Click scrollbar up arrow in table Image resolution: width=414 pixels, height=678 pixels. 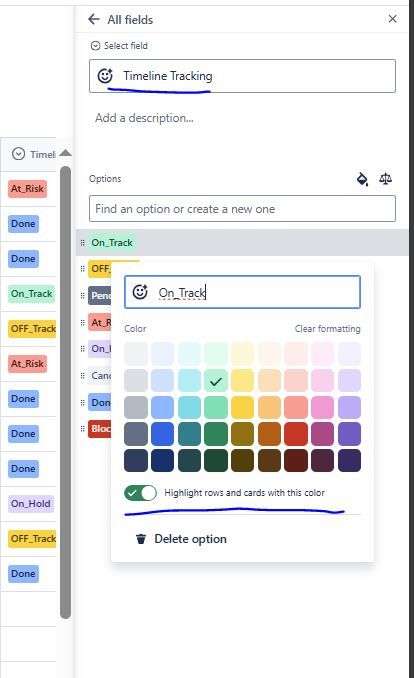coord(65,153)
